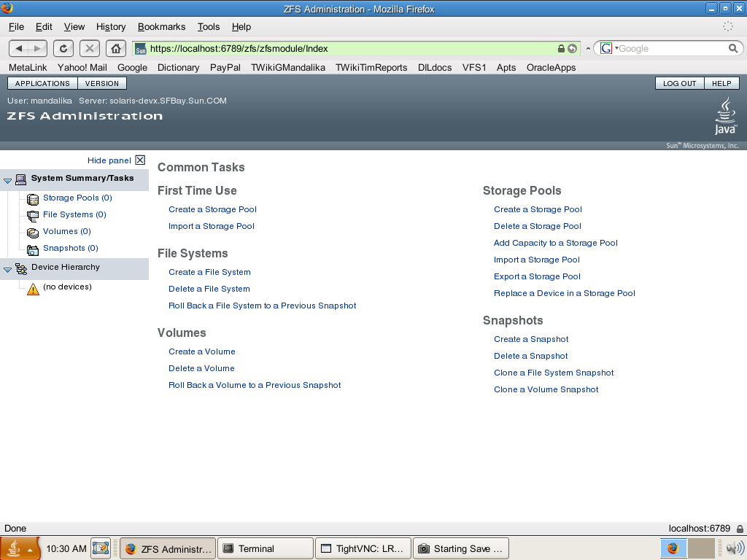The image size is (747, 560).
Task: Click the search magnifier icon
Action: click(x=733, y=48)
